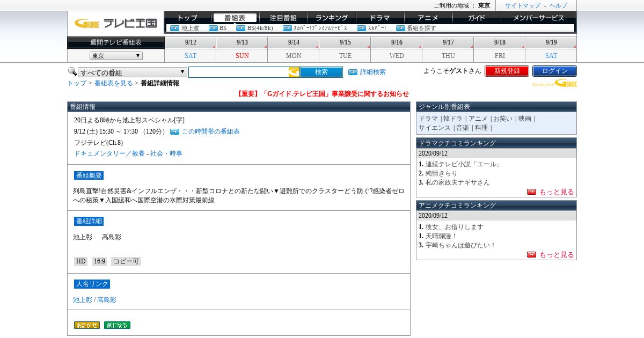Open the 料理 genre link
This screenshot has height=338, width=644.
tap(481, 128)
